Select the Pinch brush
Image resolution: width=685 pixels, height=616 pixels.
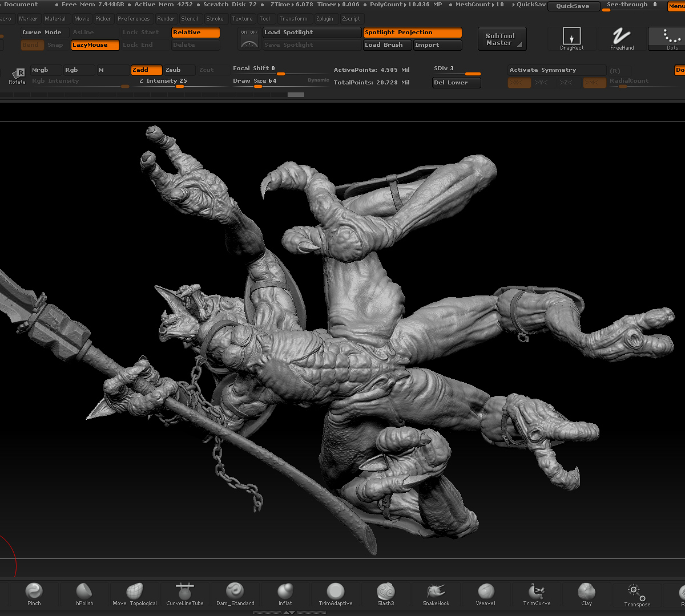tap(34, 594)
